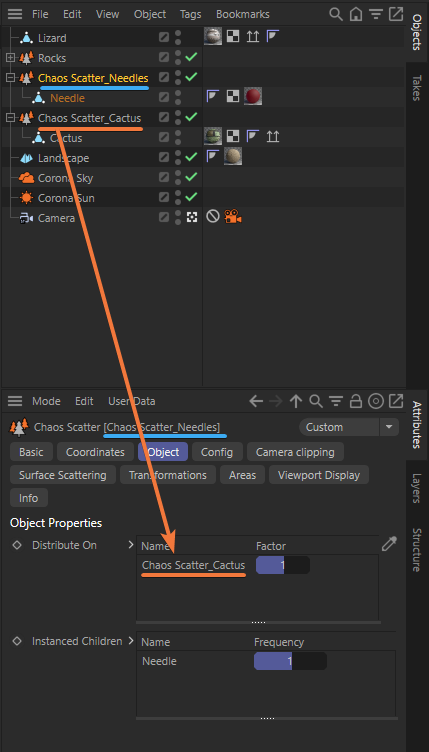Open the Coordinates tab
429x752 pixels.
coord(95,452)
